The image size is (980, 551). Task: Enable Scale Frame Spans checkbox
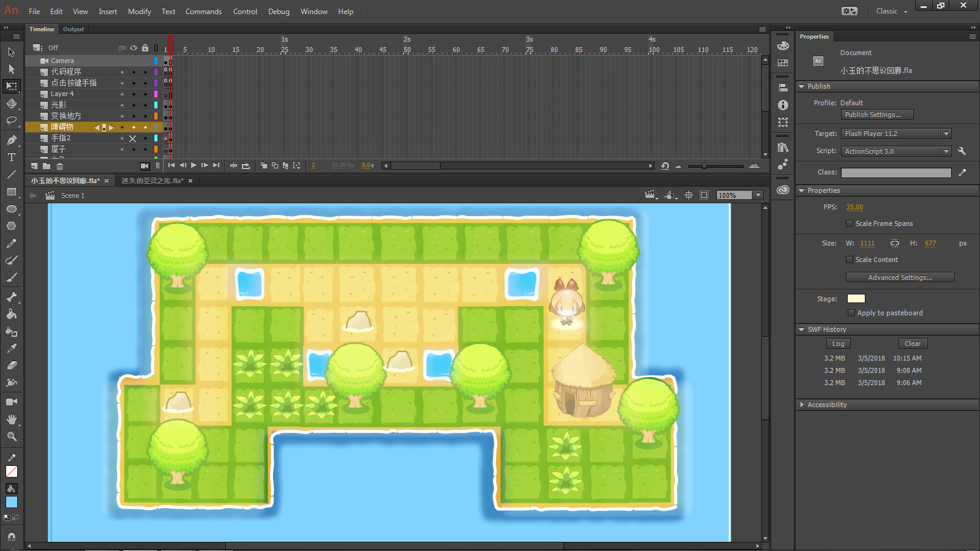coord(850,223)
